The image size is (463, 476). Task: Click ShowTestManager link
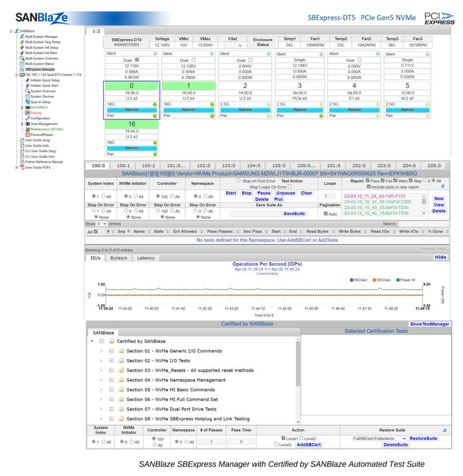pyautogui.click(x=430, y=324)
